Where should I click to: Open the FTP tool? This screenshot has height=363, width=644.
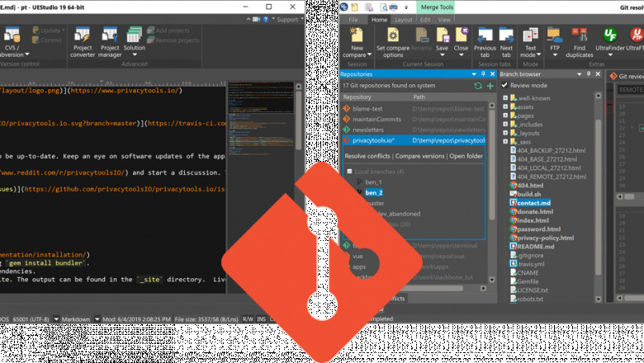coord(555,43)
